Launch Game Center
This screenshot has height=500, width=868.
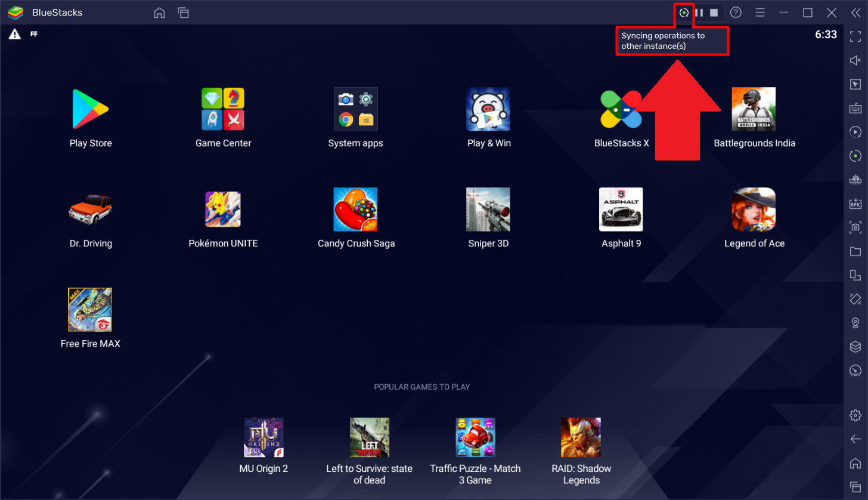[x=224, y=109]
